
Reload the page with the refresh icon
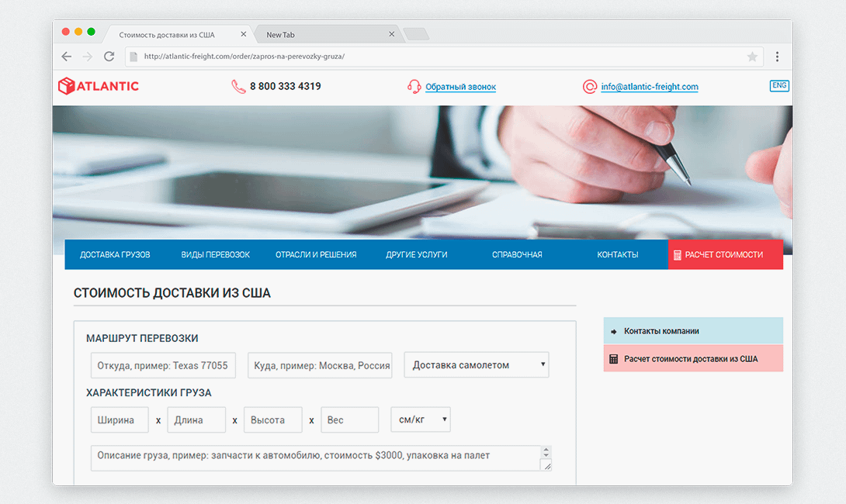(109, 57)
